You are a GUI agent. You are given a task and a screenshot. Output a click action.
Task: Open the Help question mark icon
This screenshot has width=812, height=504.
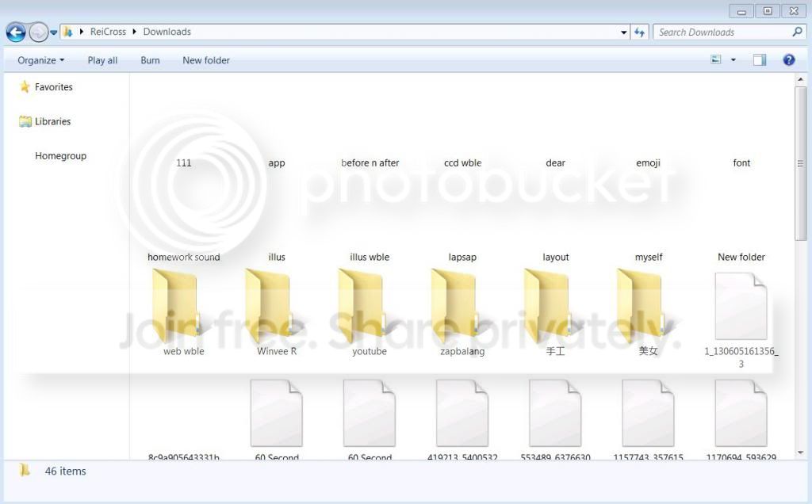788,60
